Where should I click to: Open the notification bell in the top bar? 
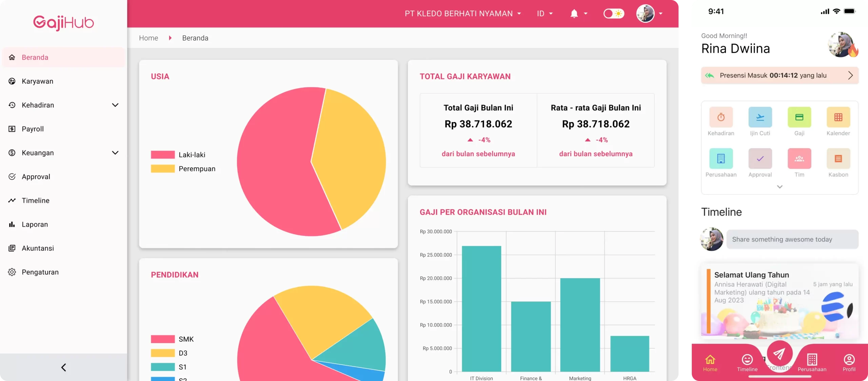tap(574, 13)
